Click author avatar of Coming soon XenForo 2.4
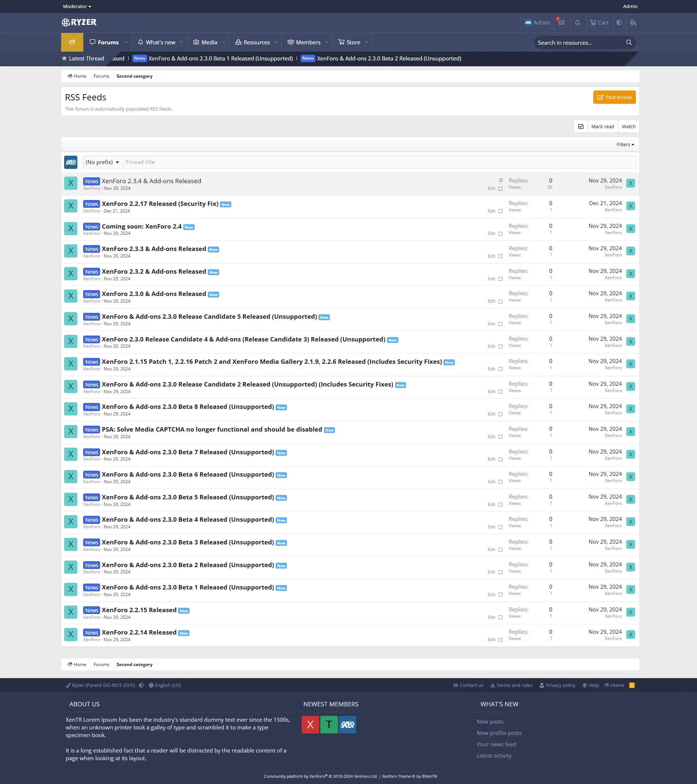Viewport: 697px width, 784px height. tap(71, 229)
